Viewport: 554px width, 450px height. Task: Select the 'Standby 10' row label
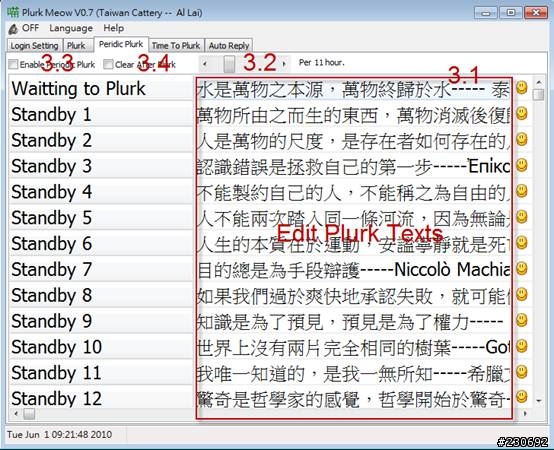click(57, 347)
